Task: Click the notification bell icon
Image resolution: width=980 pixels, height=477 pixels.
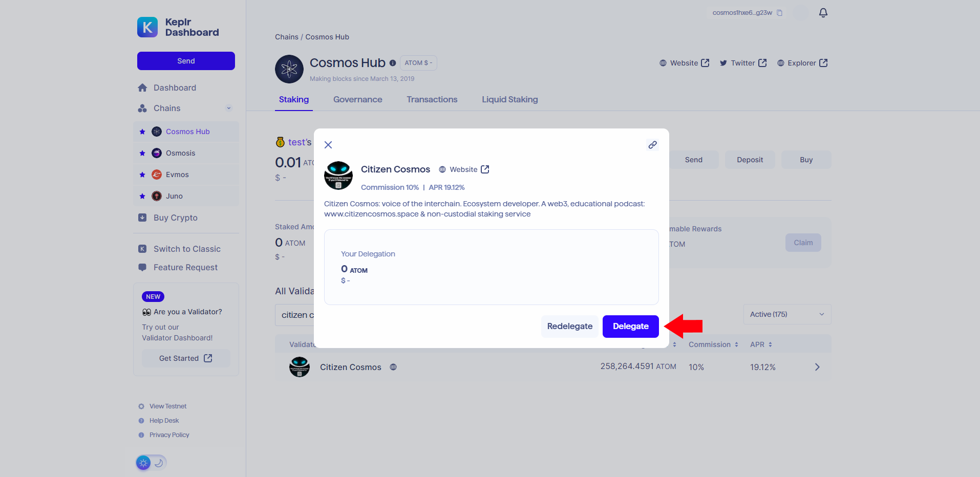Action: pos(823,13)
